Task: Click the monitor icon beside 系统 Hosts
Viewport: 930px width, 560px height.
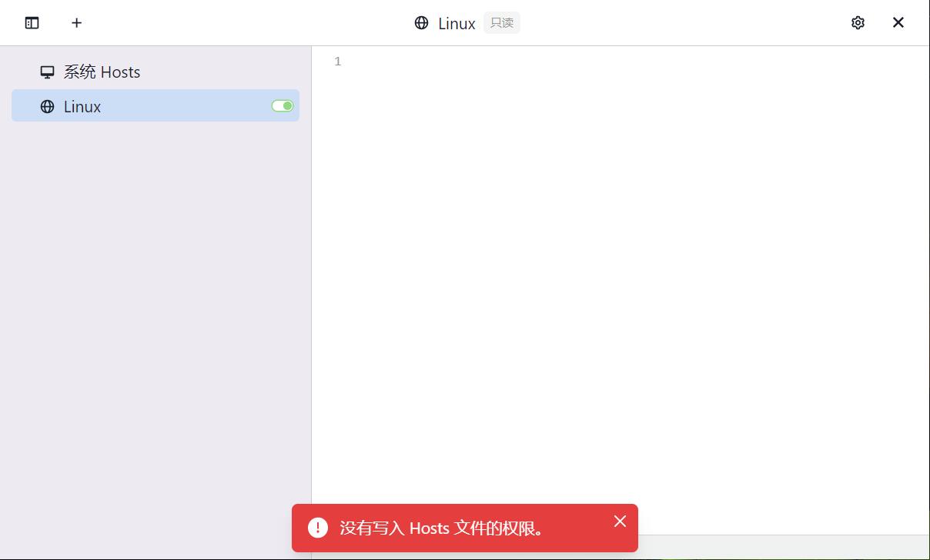Action: (x=48, y=72)
